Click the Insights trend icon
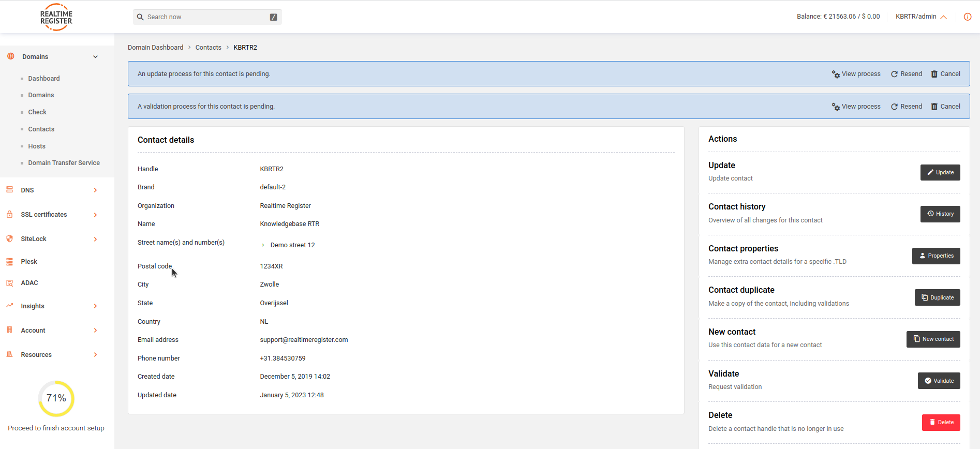The width and height of the screenshot is (980, 449). pyautogui.click(x=9, y=306)
